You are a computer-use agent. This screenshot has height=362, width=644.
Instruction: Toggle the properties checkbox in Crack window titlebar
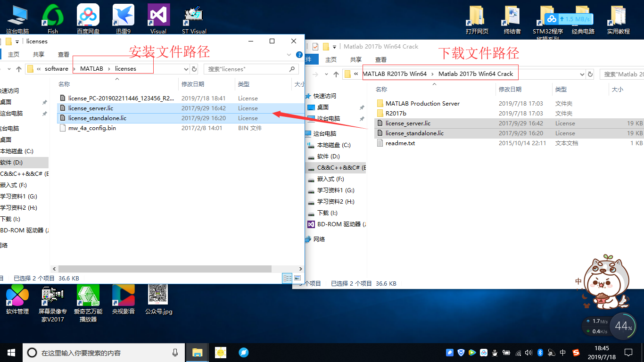[x=315, y=47]
